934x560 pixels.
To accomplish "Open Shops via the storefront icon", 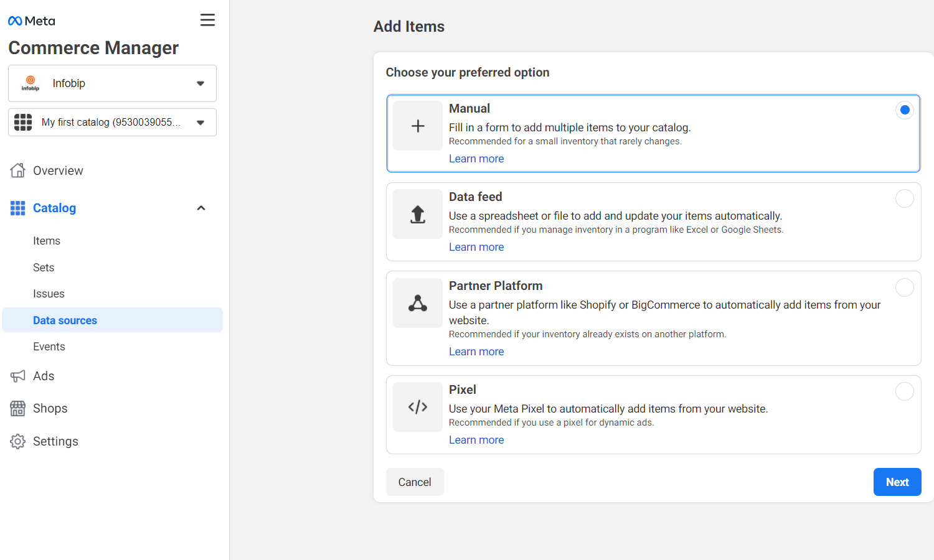I will tap(17, 408).
